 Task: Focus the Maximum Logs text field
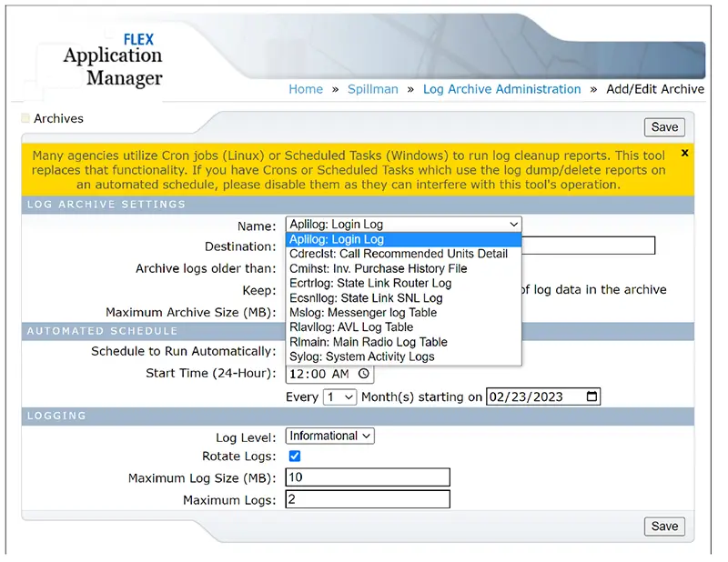[368, 499]
